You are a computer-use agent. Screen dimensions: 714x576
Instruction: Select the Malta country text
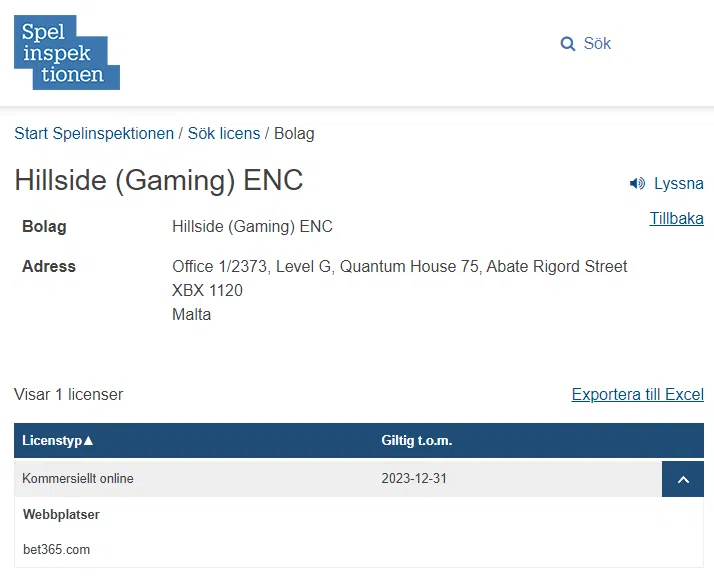tap(191, 315)
